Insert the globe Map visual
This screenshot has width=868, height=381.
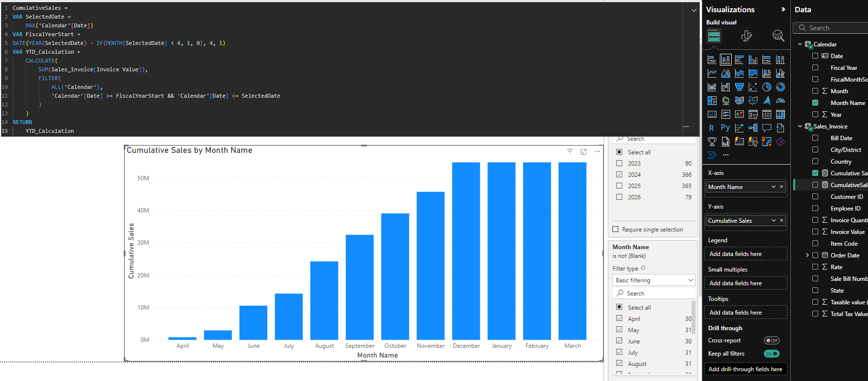tap(726, 101)
